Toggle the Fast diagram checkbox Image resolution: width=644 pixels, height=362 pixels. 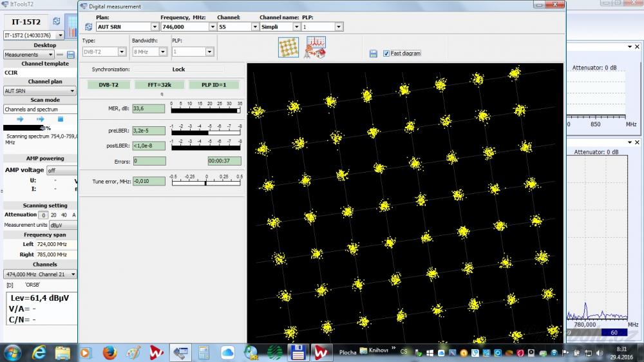click(x=386, y=53)
